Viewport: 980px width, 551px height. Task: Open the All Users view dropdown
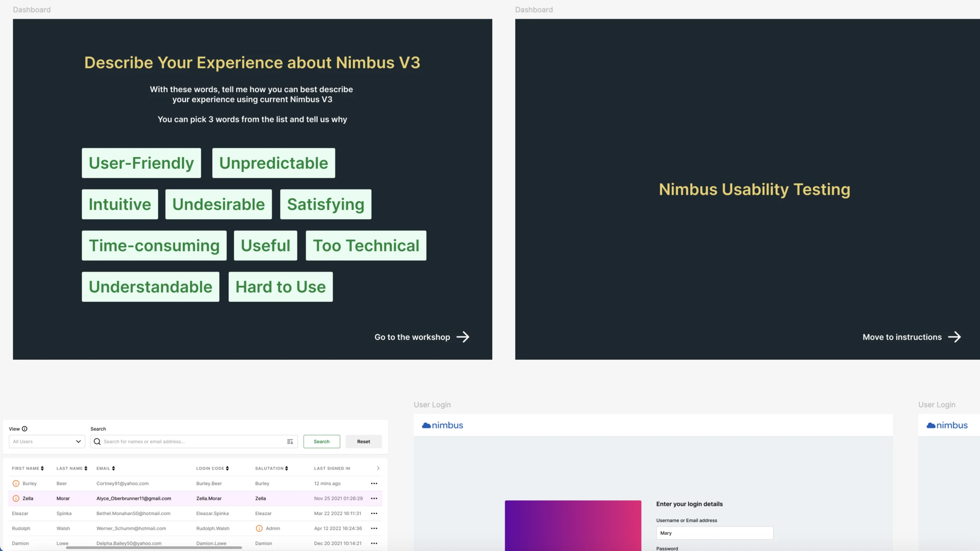tap(47, 442)
